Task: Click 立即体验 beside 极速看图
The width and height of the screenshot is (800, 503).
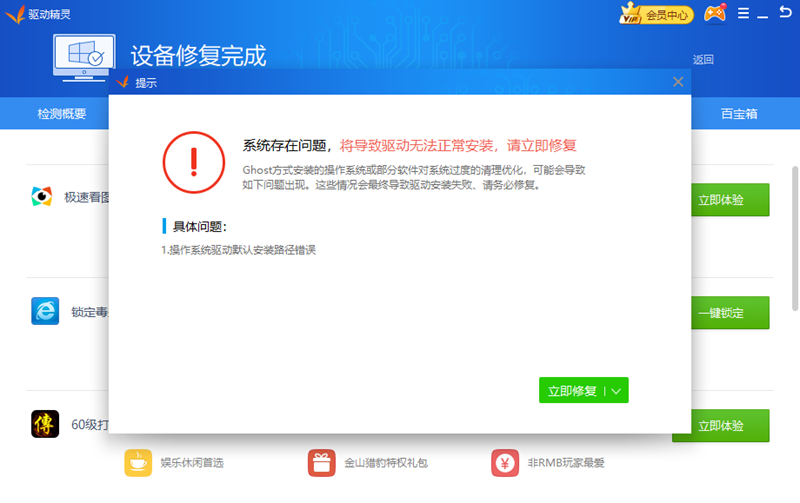Action: click(x=720, y=199)
